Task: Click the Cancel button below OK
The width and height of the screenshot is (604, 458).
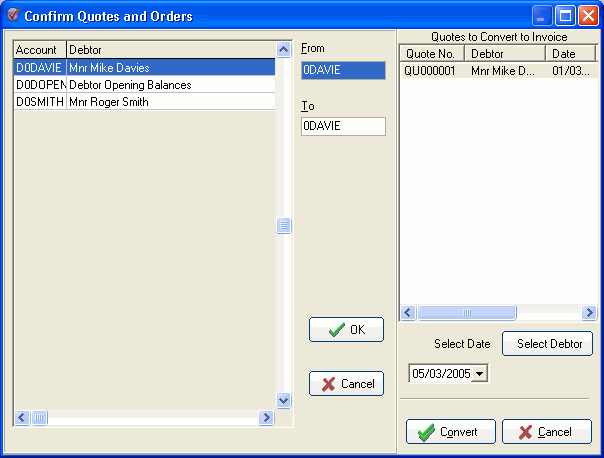Action: [346, 383]
